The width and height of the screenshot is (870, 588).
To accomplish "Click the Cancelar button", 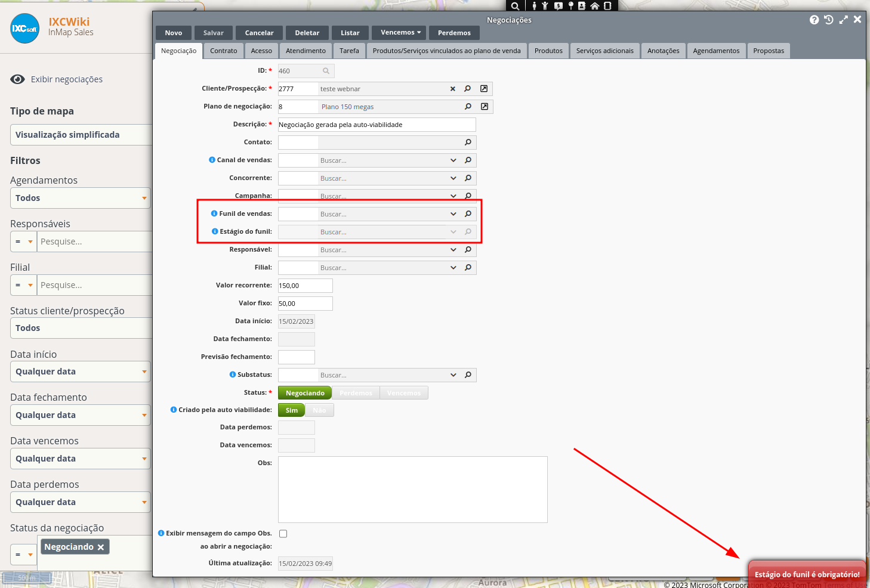I will pyautogui.click(x=259, y=33).
